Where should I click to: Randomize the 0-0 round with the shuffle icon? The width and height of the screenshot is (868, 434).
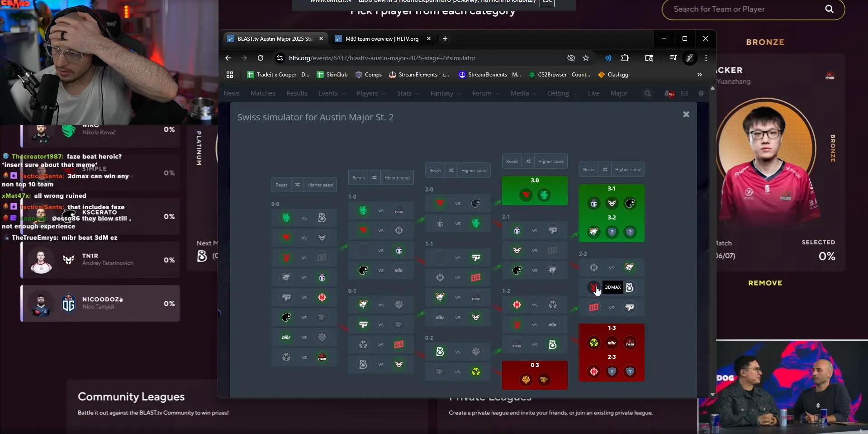[297, 185]
